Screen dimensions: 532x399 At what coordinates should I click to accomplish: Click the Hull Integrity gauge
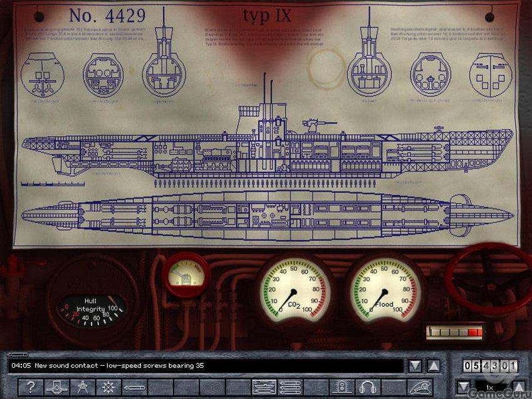point(91,311)
